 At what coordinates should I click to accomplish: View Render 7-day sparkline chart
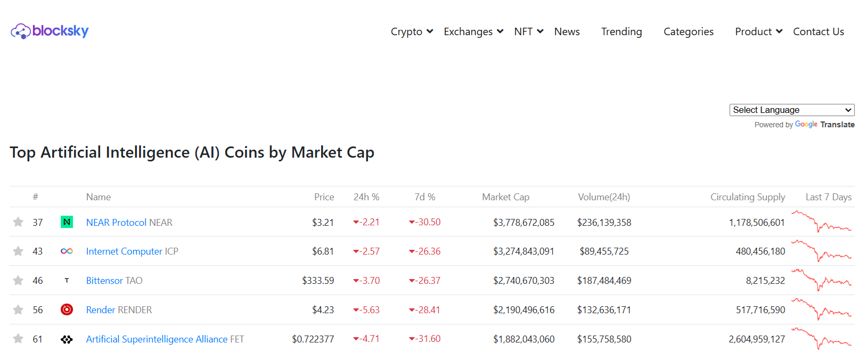822,309
